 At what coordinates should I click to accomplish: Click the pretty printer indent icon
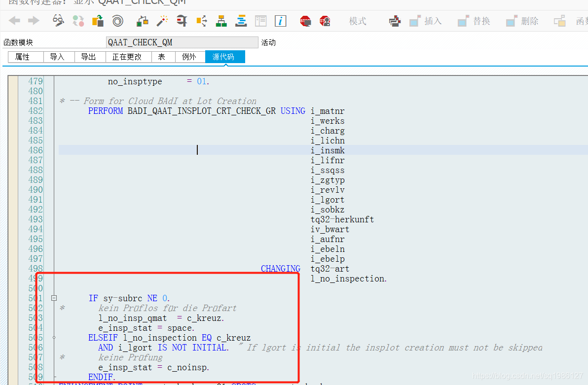[x=241, y=21]
